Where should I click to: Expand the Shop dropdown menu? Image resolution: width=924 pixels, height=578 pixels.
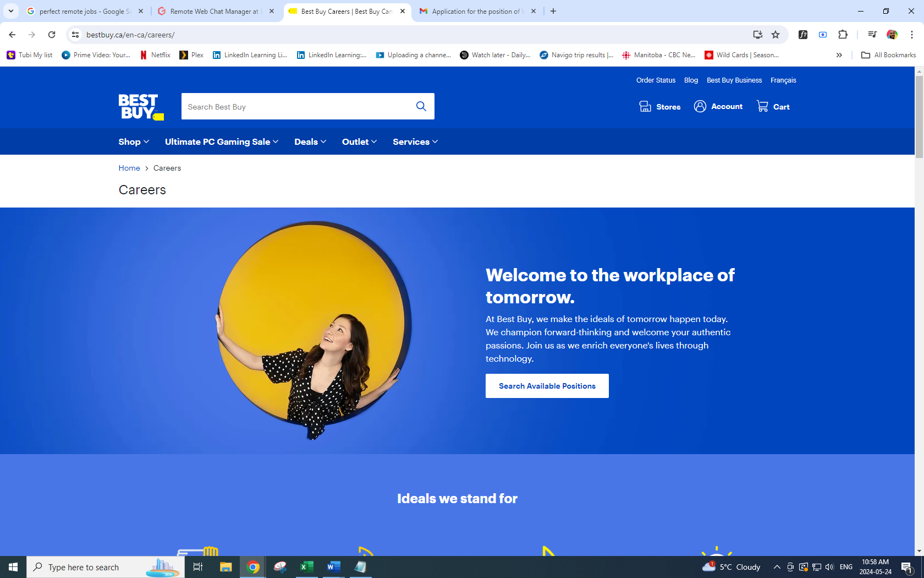(134, 141)
